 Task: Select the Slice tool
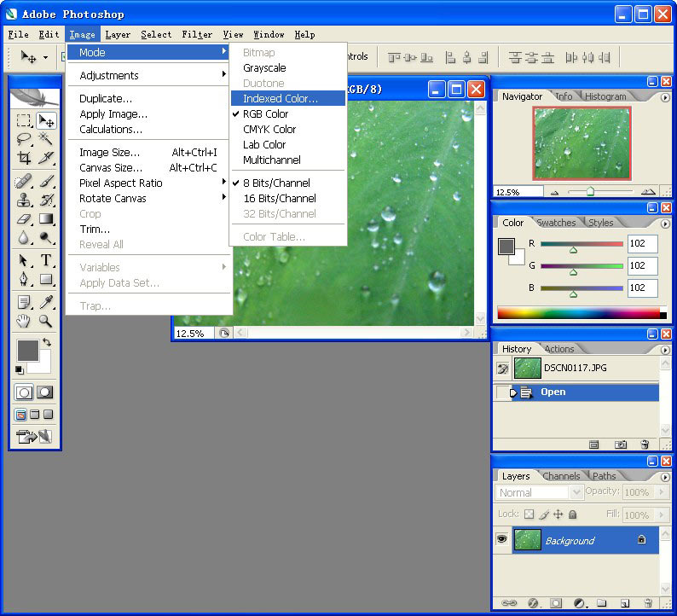[x=46, y=158]
